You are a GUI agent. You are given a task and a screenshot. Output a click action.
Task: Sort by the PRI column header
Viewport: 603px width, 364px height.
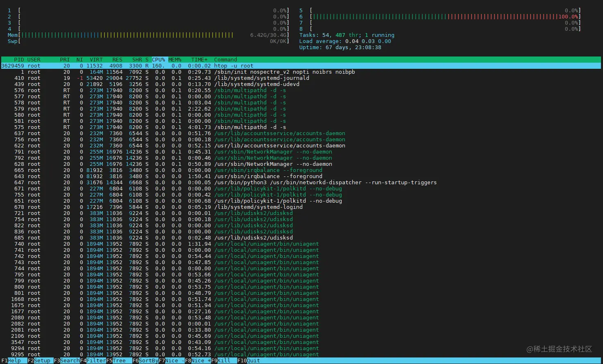(x=65, y=60)
